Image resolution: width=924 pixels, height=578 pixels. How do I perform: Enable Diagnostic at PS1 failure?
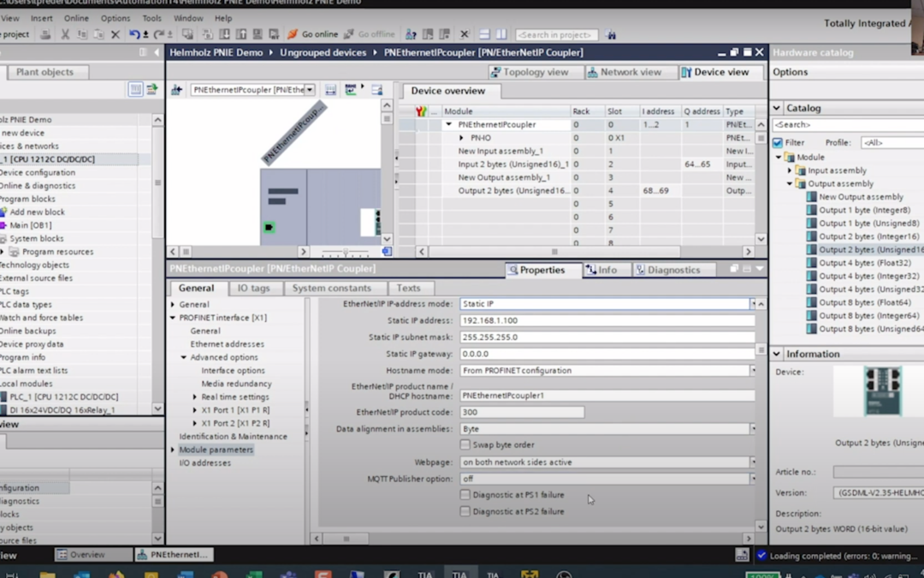pos(465,495)
